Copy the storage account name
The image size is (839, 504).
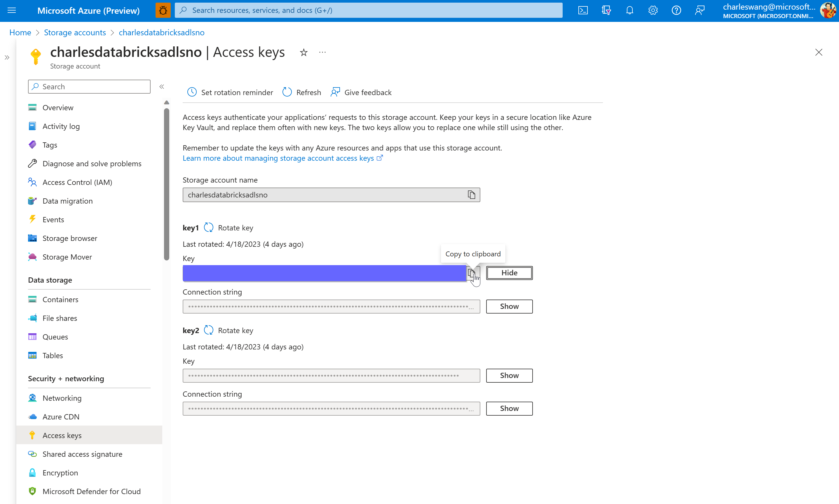point(471,195)
